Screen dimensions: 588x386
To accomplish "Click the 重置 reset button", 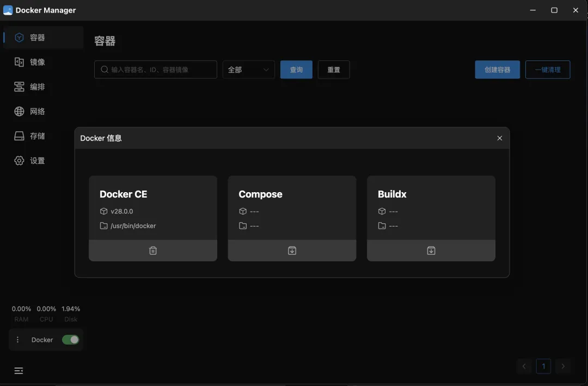I will tap(334, 69).
